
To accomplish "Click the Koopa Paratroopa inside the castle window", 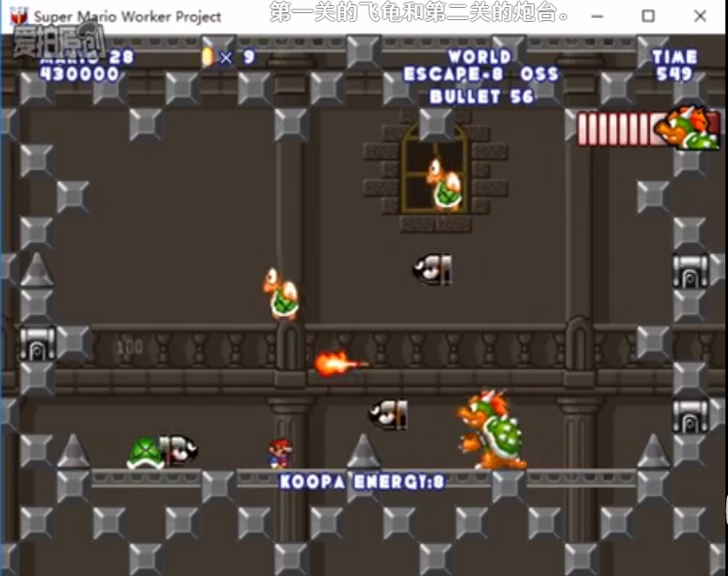I will click(x=444, y=184).
